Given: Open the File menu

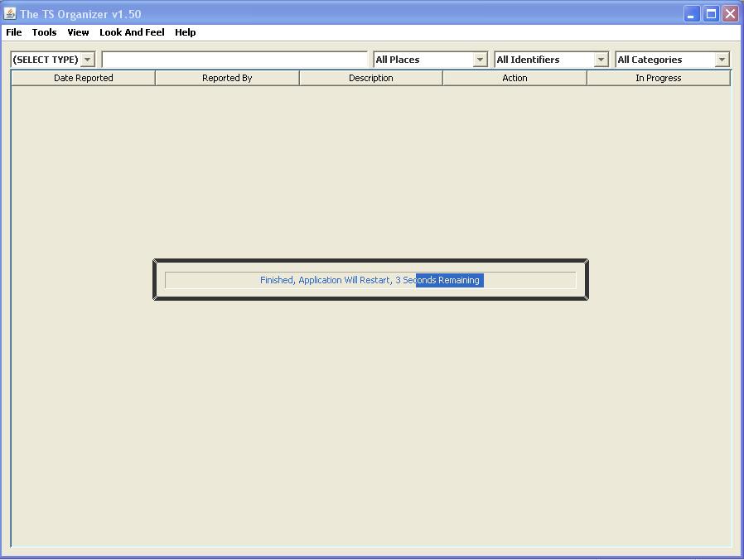Looking at the screenshot, I should (x=14, y=32).
